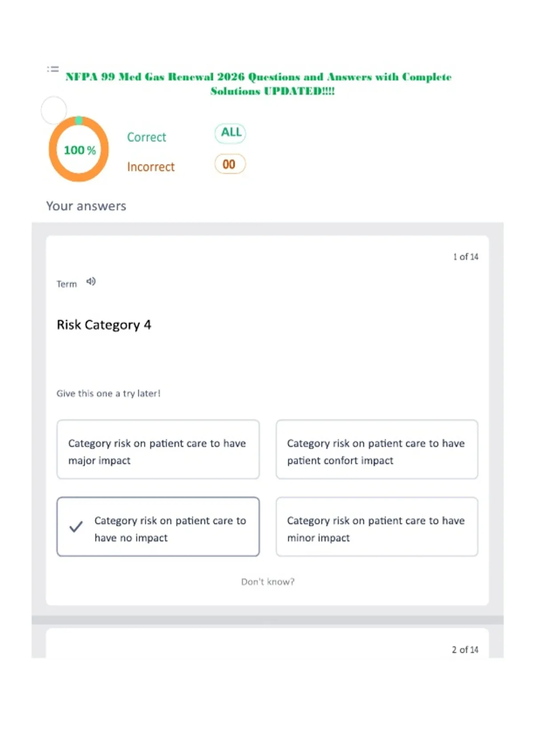Click 'Give this one a try later!' text
This screenshot has height=756, width=534.
(109, 393)
